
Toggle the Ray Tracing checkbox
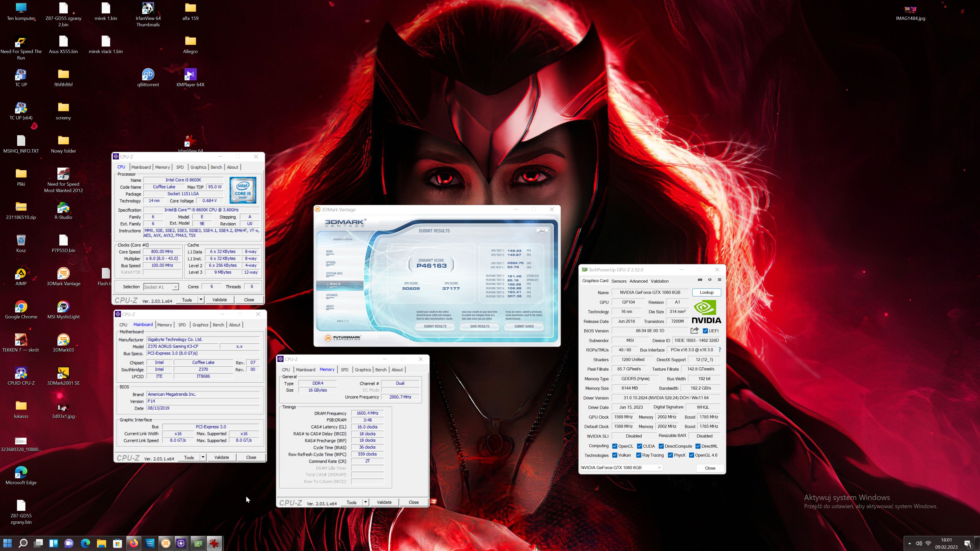click(x=639, y=455)
